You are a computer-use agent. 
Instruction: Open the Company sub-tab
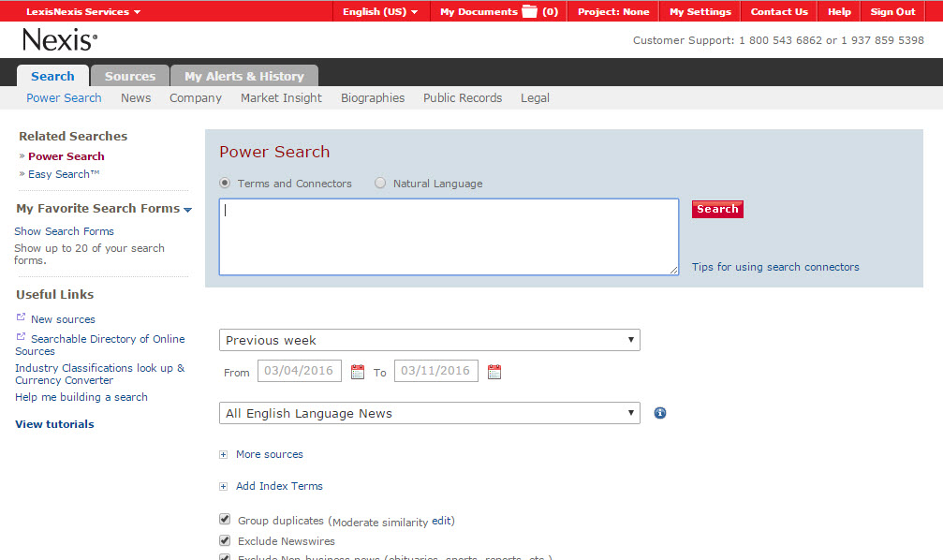(x=196, y=98)
